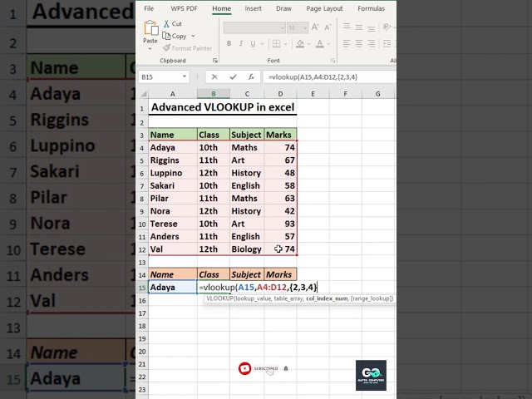
Task: Select column B header
Action: click(x=214, y=94)
